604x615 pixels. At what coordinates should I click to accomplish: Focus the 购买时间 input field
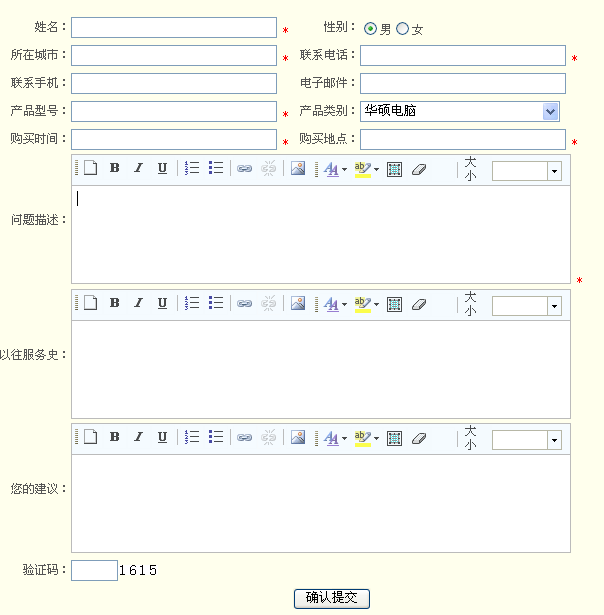pos(174,140)
